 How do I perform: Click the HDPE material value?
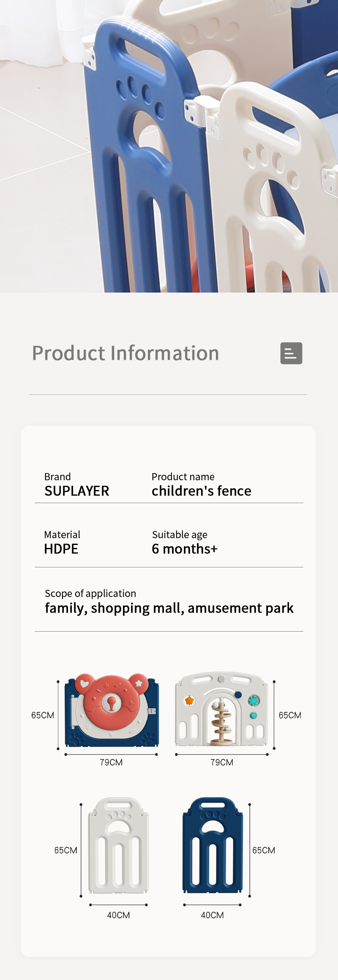pos(61,549)
